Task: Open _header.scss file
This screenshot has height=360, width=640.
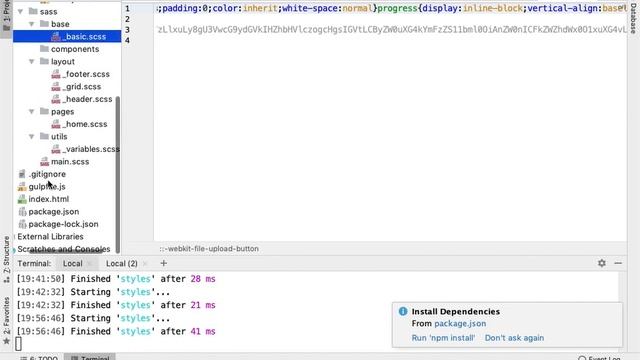Action: point(87,99)
